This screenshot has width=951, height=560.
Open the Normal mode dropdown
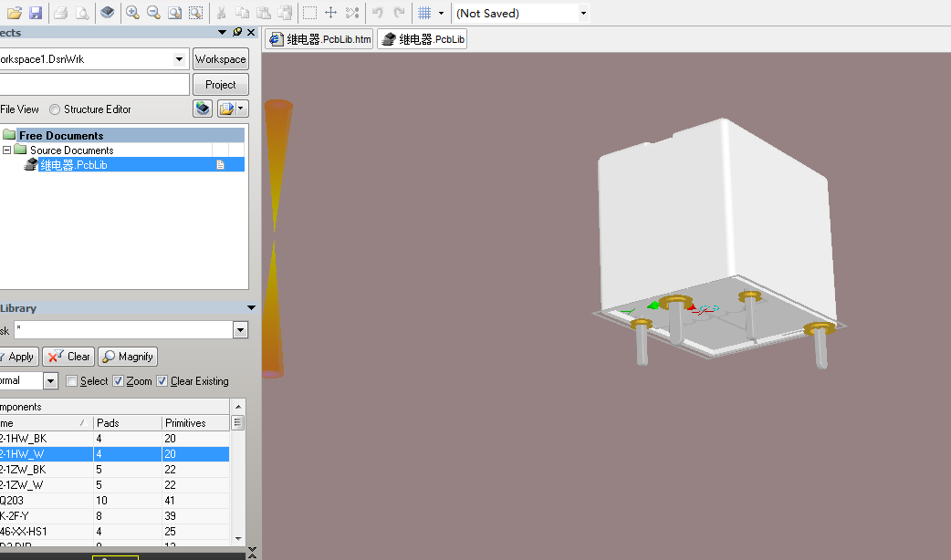coord(50,381)
